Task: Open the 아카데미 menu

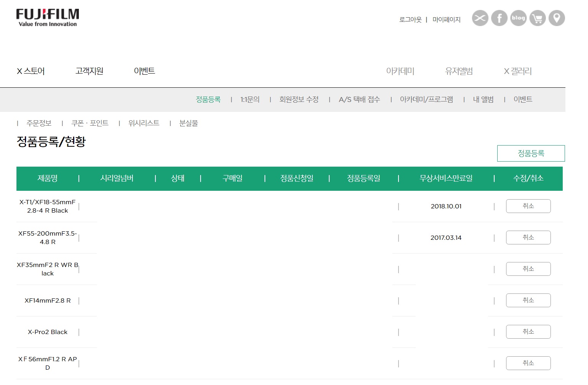Action: point(400,71)
